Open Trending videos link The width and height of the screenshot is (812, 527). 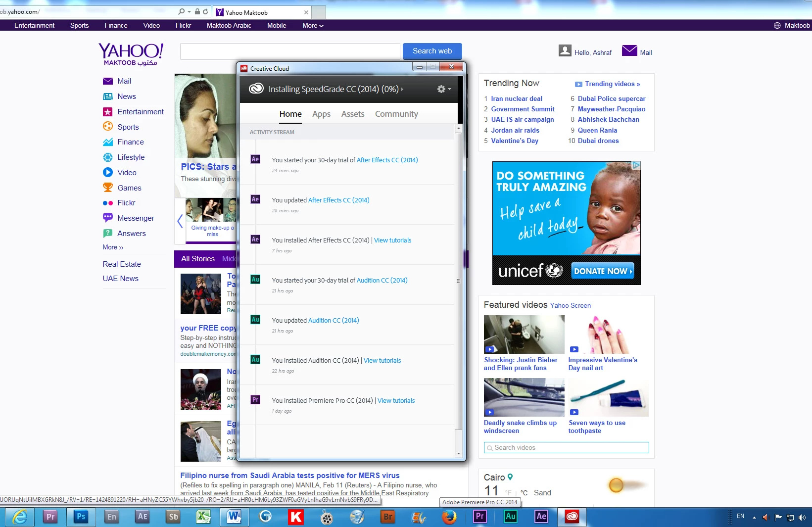point(612,84)
